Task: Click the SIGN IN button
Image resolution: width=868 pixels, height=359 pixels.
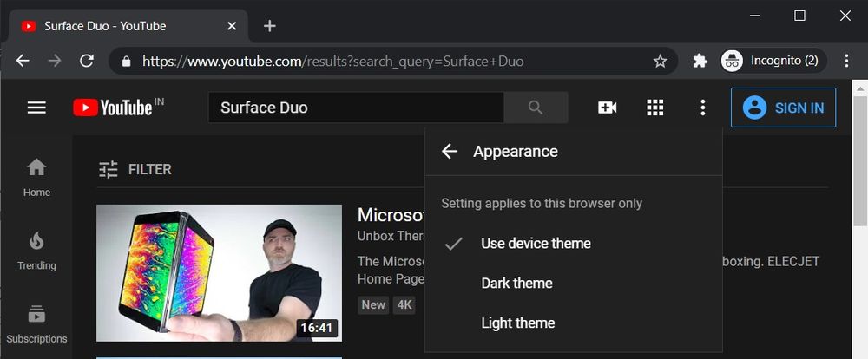Action: click(x=783, y=108)
